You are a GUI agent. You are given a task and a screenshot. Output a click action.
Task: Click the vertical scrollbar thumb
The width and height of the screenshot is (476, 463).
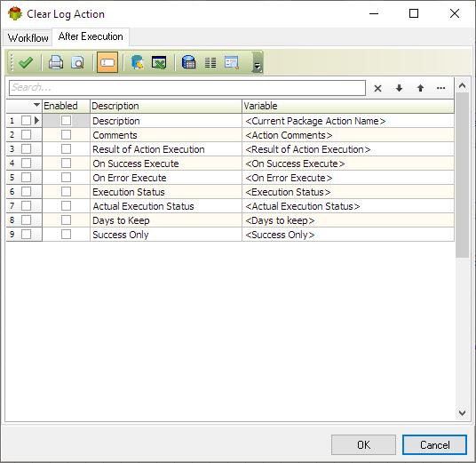462,176
